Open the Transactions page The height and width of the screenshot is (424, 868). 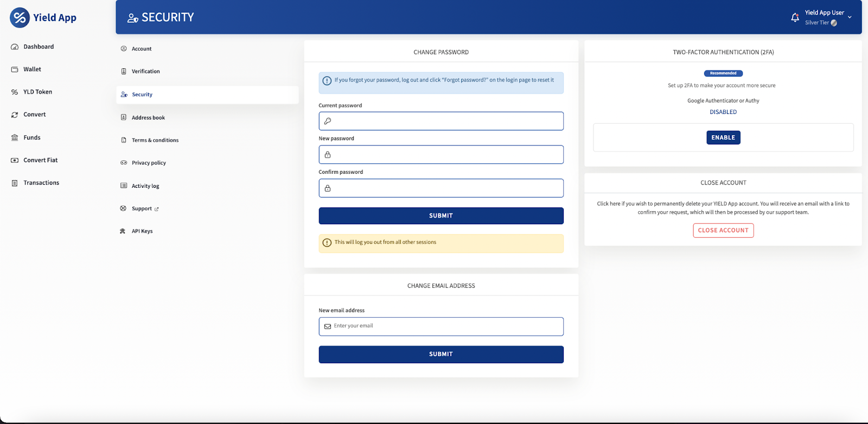point(41,183)
